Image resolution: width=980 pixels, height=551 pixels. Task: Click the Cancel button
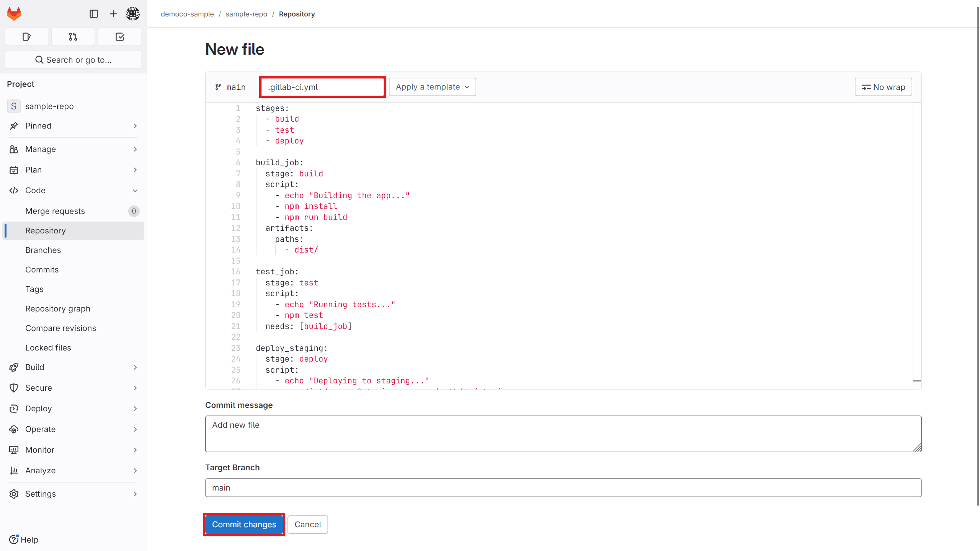pos(307,524)
